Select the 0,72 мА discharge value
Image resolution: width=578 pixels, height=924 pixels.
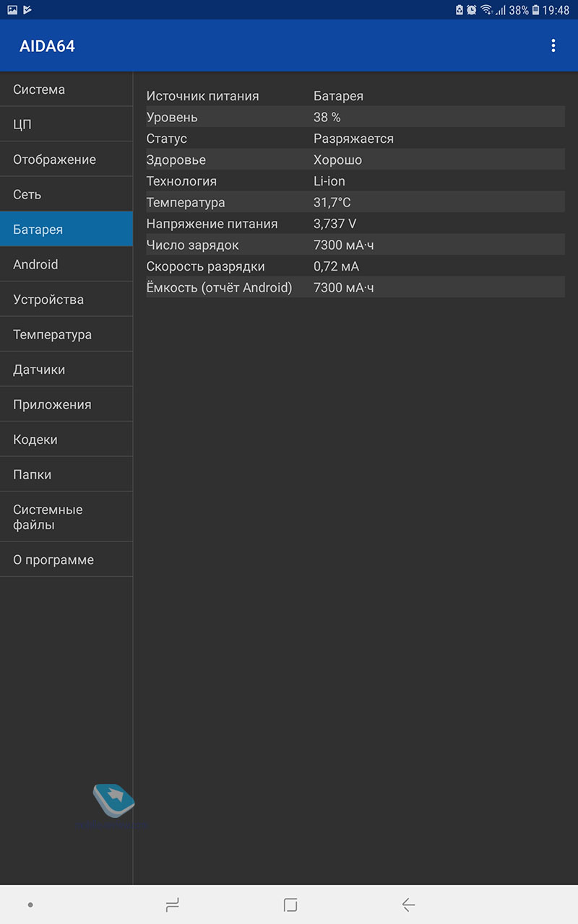336,266
